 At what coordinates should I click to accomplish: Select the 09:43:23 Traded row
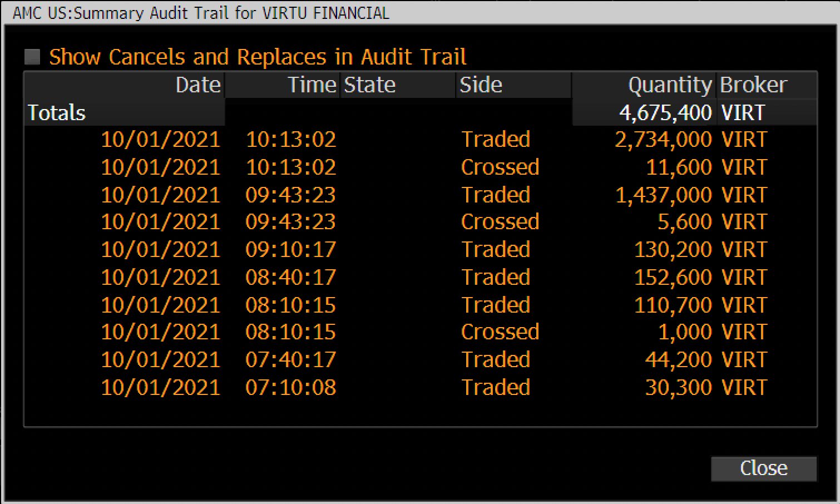tap(389, 195)
